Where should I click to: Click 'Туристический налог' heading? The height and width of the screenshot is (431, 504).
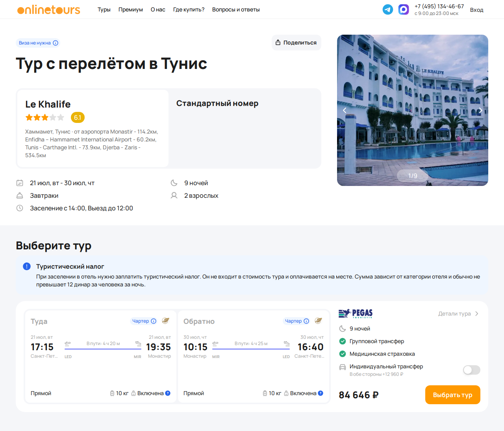[x=70, y=266]
